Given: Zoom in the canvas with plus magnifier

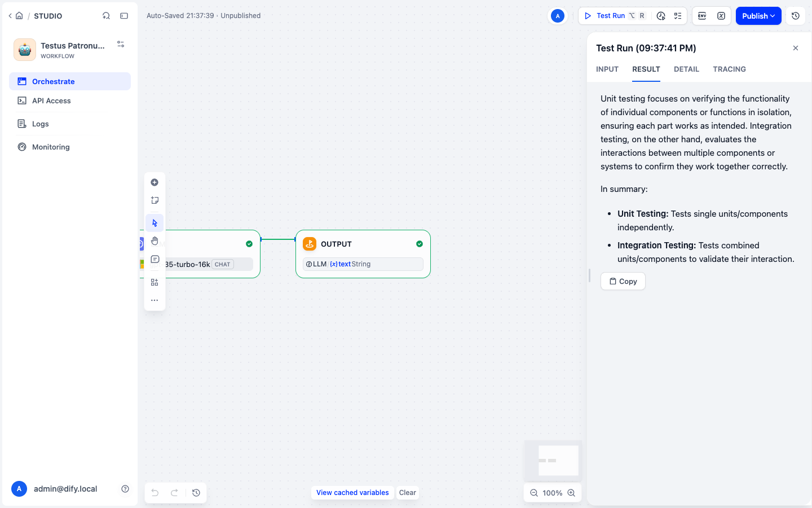Looking at the screenshot, I should click(571, 493).
